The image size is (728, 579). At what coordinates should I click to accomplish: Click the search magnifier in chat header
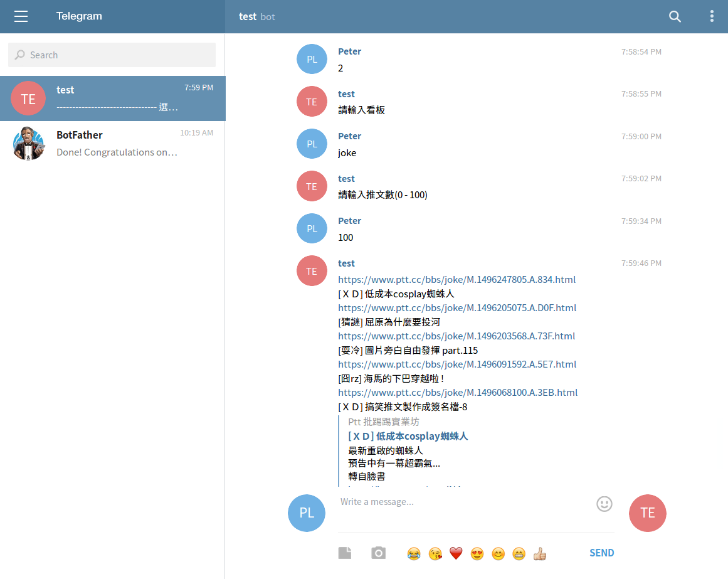675,17
